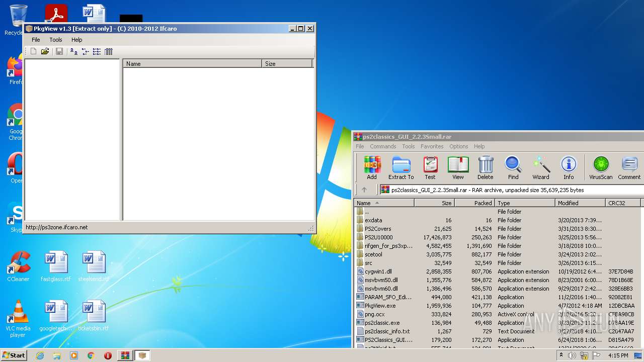Select ps2classic.exe in WinRAR list
The width and height of the screenshot is (644, 362).
382,323
